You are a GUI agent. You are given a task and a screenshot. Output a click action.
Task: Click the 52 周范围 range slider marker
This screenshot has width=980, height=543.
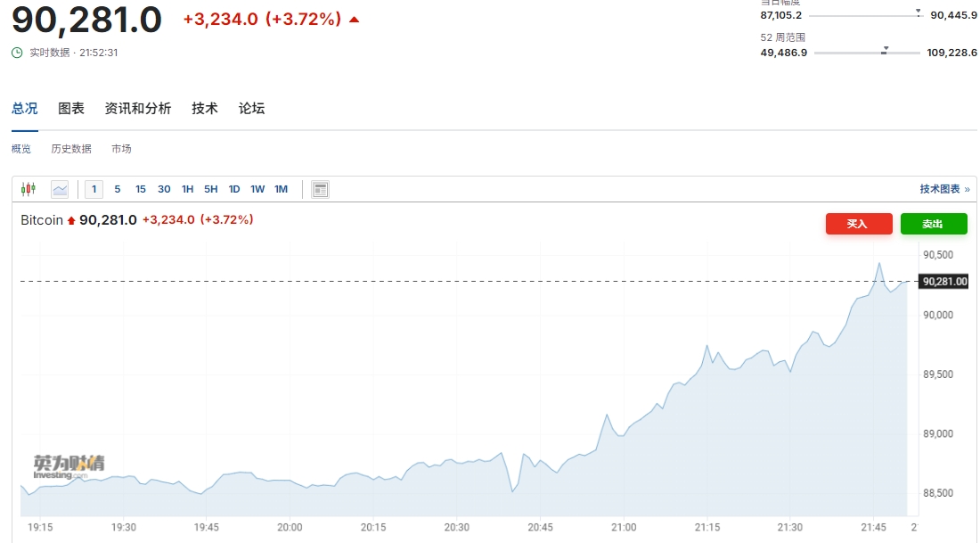[885, 51]
